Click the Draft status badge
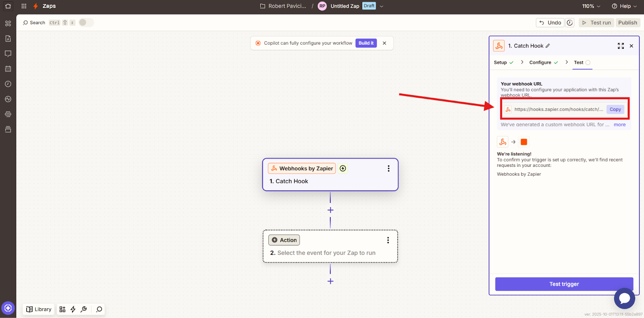 [369, 6]
